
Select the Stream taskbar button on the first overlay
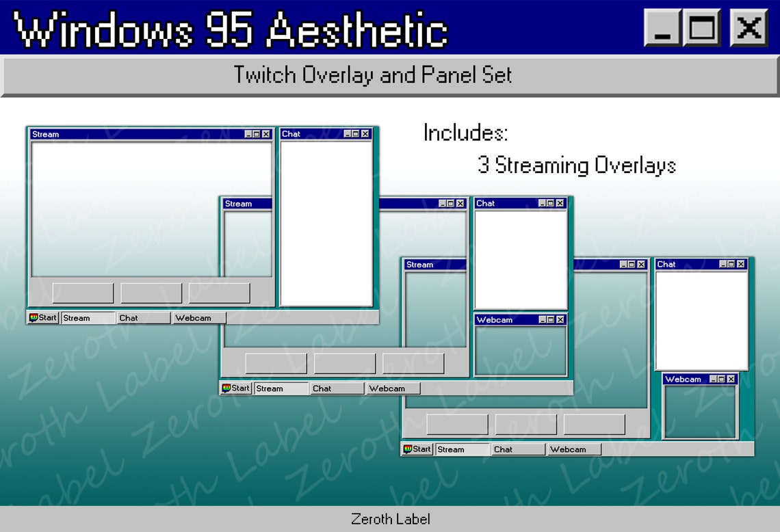point(88,317)
